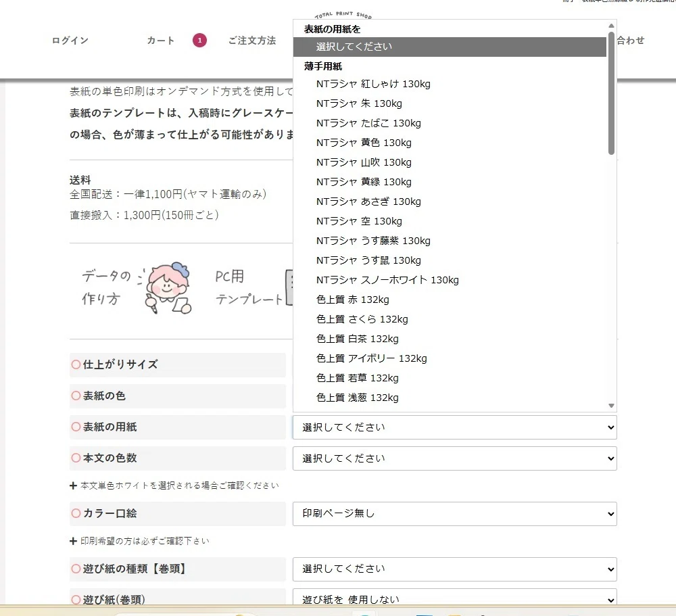Choose 色上質 浅葱 132kg

pyautogui.click(x=450, y=398)
